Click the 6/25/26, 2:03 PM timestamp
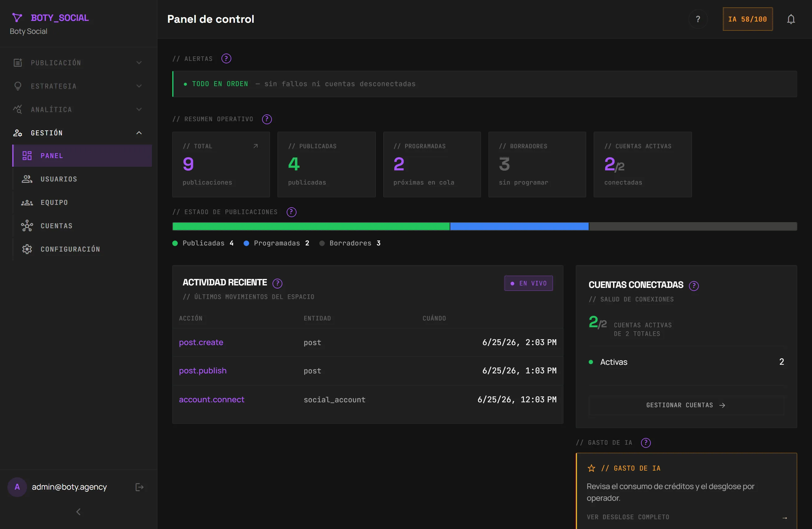The image size is (812, 529). 519,342
